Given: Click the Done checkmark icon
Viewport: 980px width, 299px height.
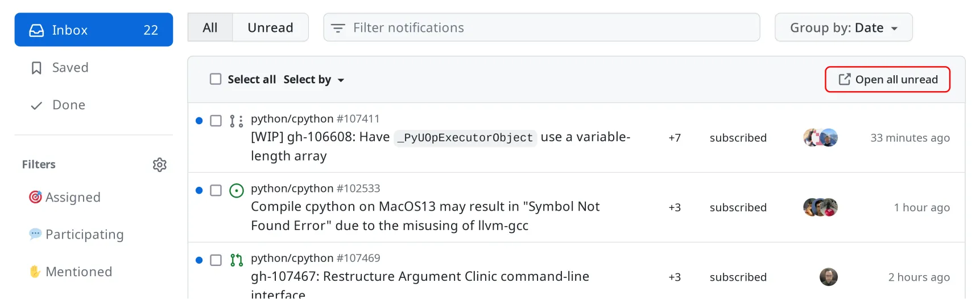Looking at the screenshot, I should click(36, 105).
